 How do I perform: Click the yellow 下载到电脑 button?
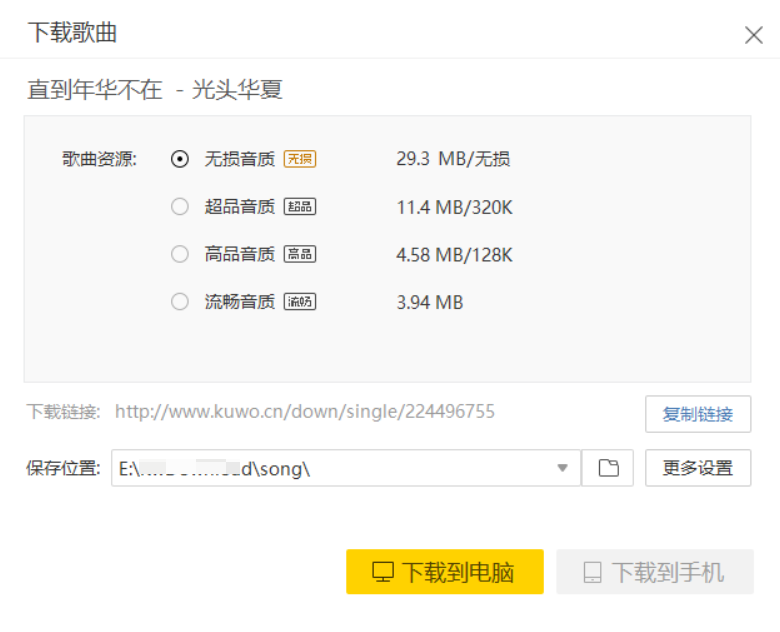click(445, 572)
